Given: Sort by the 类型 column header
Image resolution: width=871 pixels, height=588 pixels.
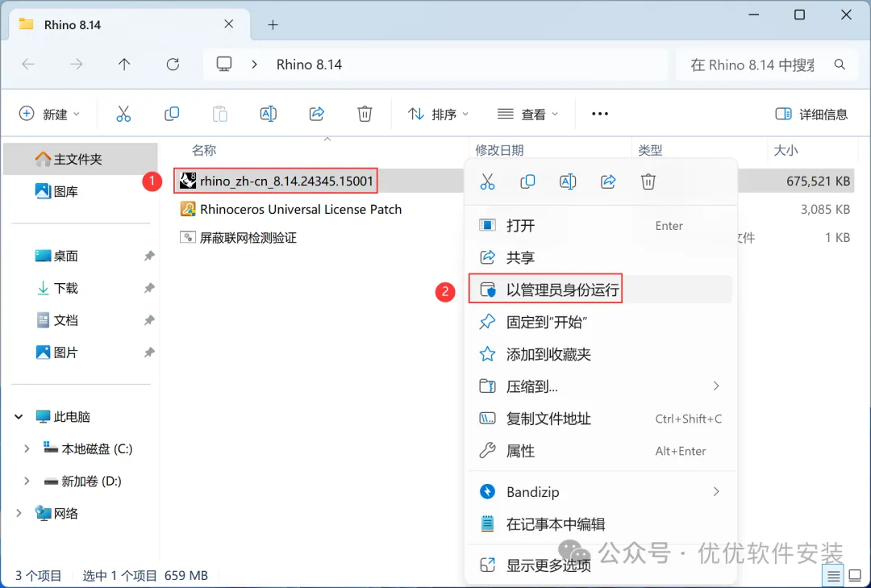Looking at the screenshot, I should click(x=650, y=150).
